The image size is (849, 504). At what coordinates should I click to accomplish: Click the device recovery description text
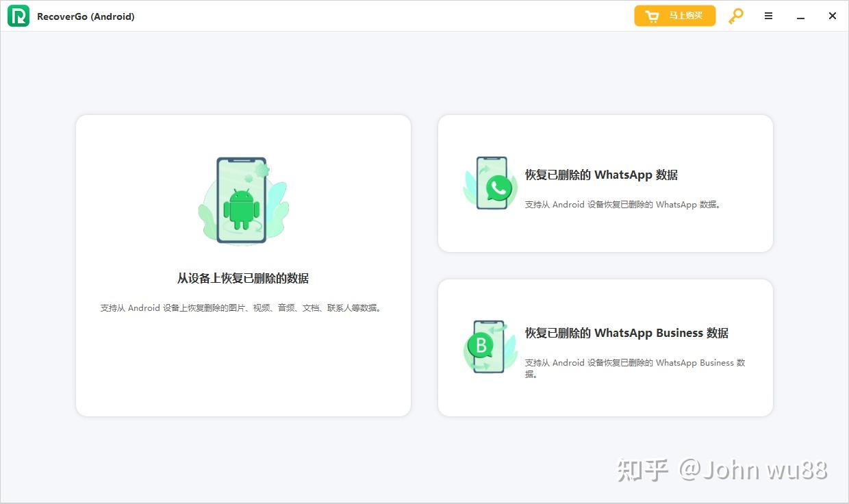click(x=240, y=307)
